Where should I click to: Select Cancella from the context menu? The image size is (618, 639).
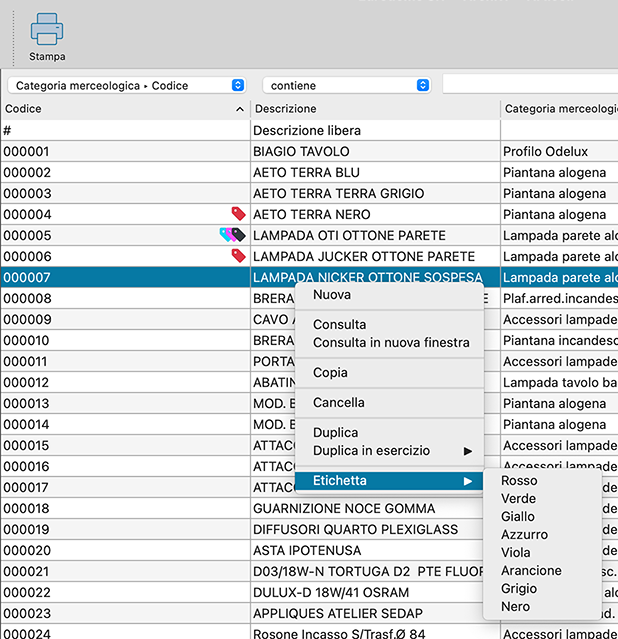339,403
